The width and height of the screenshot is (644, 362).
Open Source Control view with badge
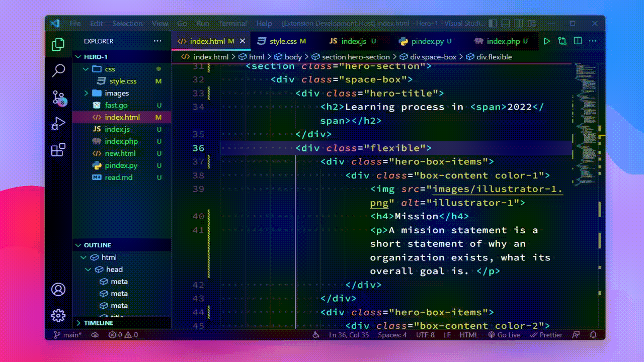tap(59, 98)
